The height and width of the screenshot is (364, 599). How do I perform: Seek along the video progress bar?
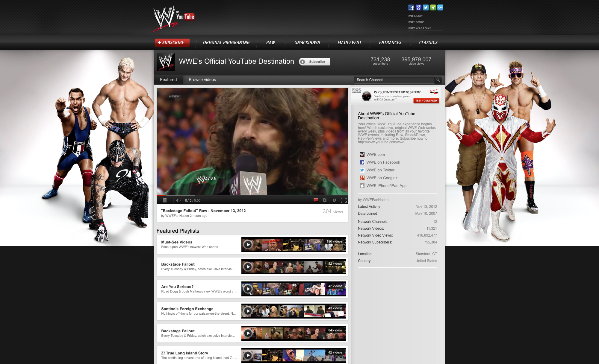pyautogui.click(x=252, y=196)
